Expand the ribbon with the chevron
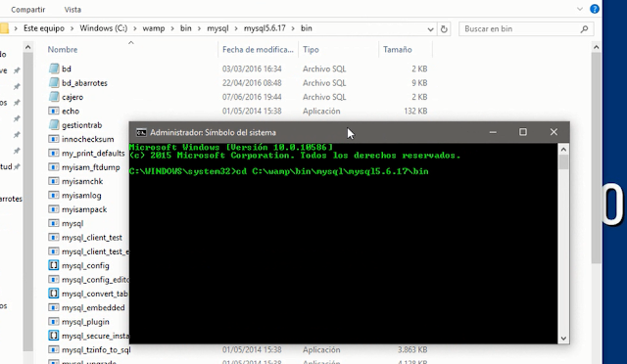Viewport: 627px width, 364px height. click(x=580, y=9)
